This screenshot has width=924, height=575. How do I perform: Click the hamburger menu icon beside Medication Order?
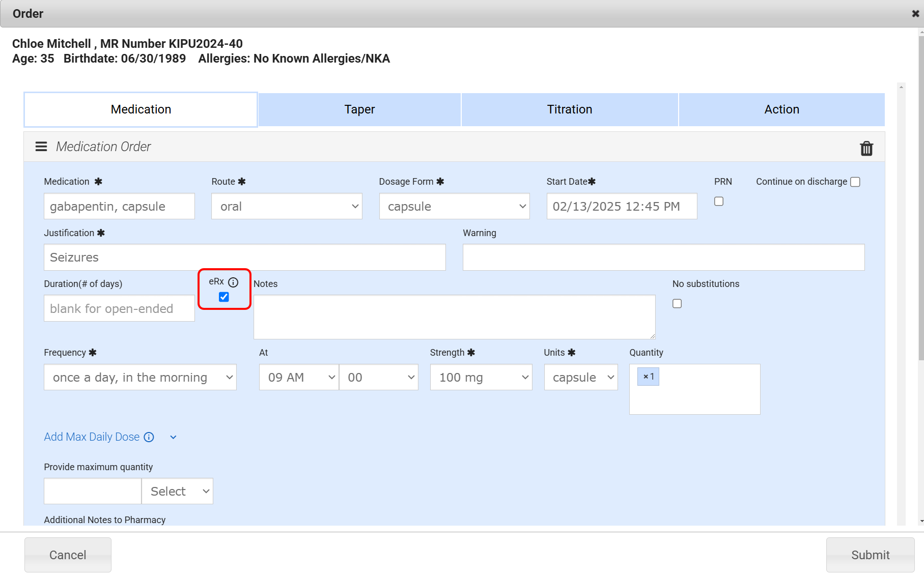(x=41, y=147)
